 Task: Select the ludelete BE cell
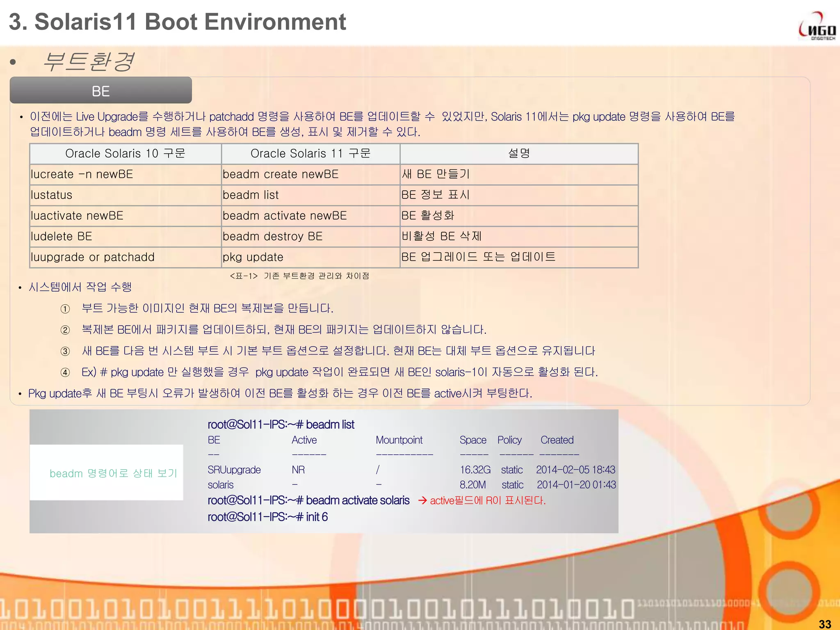(x=126, y=237)
